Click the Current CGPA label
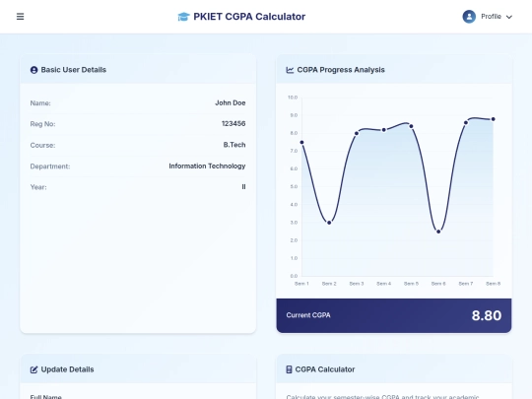The width and height of the screenshot is (532, 399). [x=308, y=315]
